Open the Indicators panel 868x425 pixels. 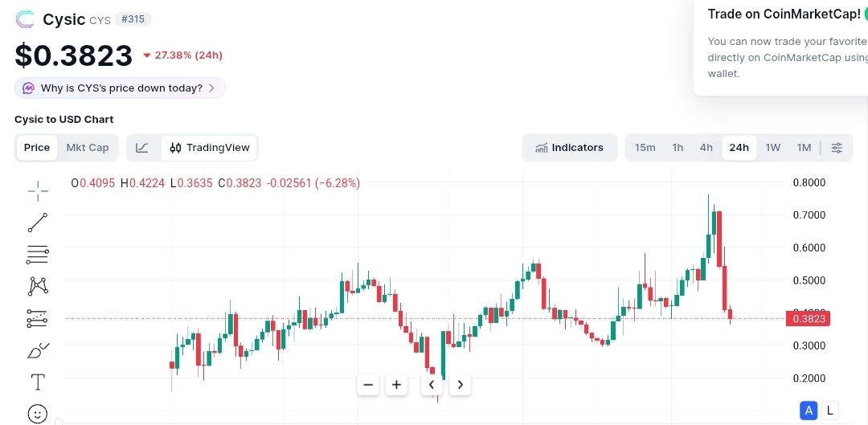(x=570, y=148)
